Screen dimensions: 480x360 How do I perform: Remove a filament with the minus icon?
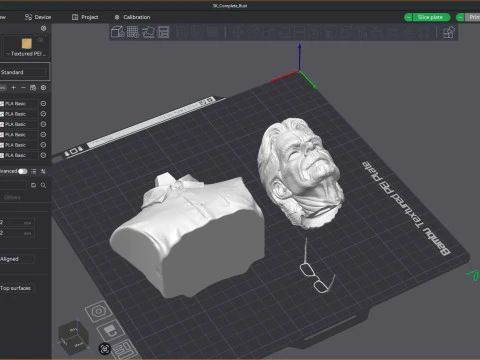click(x=23, y=88)
